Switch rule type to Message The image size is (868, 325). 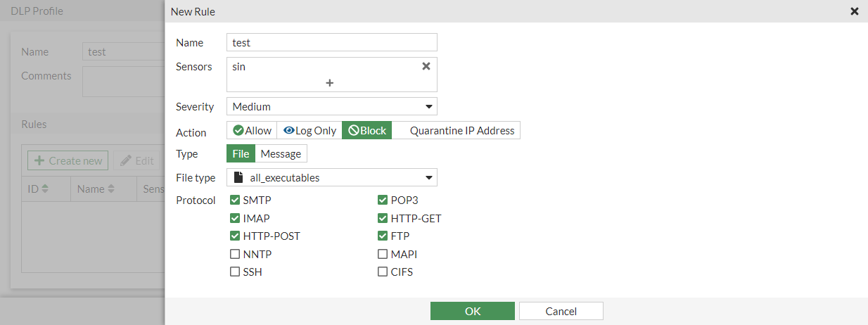coord(281,153)
